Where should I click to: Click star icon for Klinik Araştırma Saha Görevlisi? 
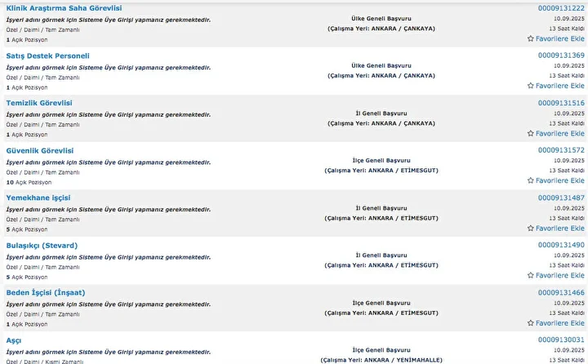coord(530,38)
